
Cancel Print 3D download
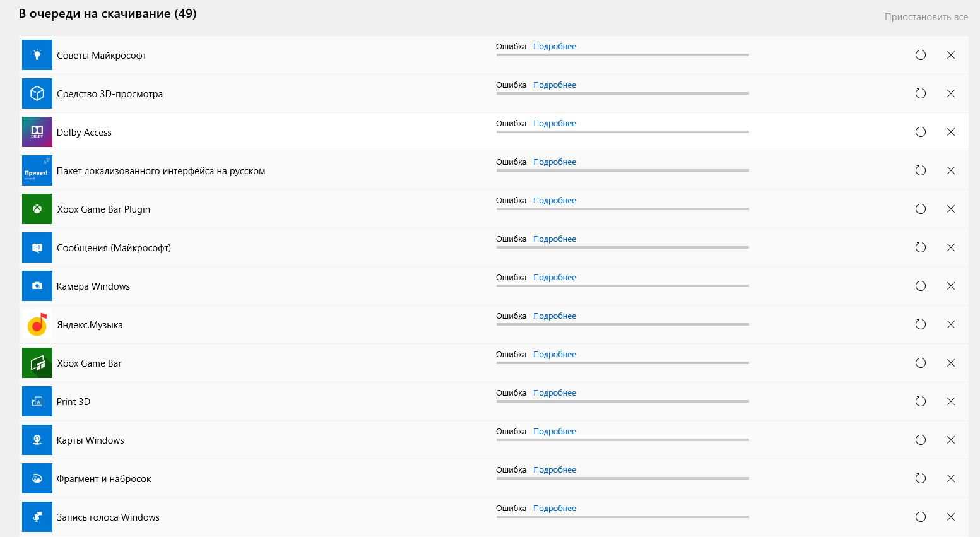(951, 401)
